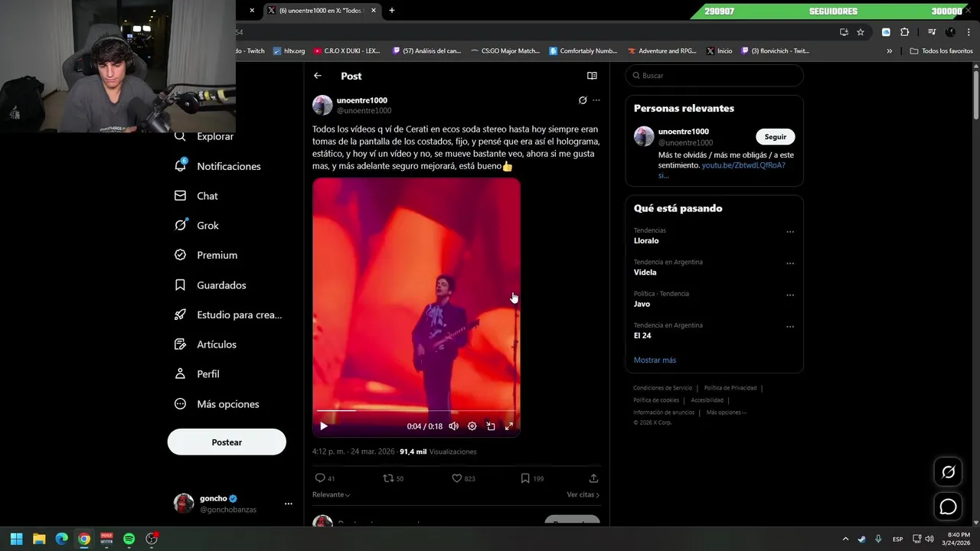Focus the Buscar search field
The width and height of the screenshot is (980, 551).
tap(714, 76)
